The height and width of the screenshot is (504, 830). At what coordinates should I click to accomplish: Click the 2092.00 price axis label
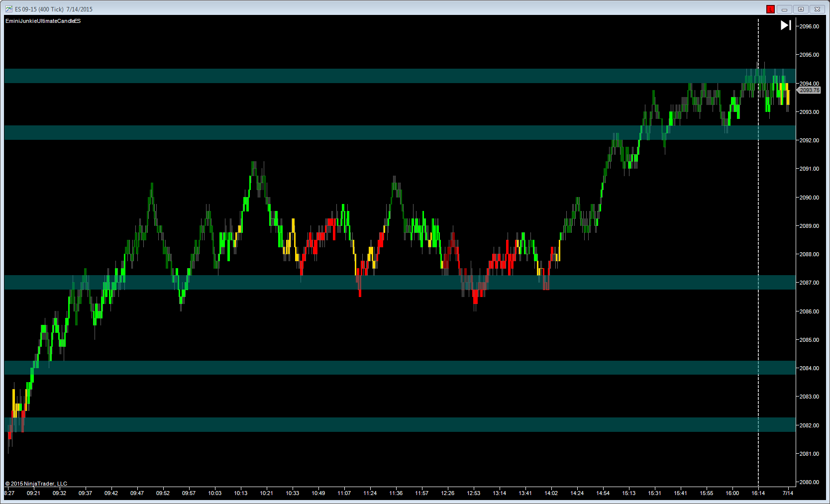point(809,140)
